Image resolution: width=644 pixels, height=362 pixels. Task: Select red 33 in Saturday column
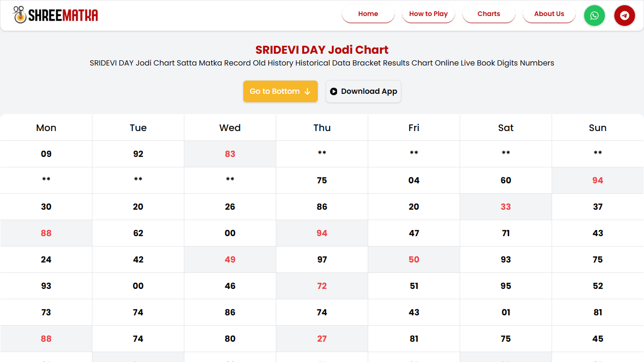click(505, 207)
